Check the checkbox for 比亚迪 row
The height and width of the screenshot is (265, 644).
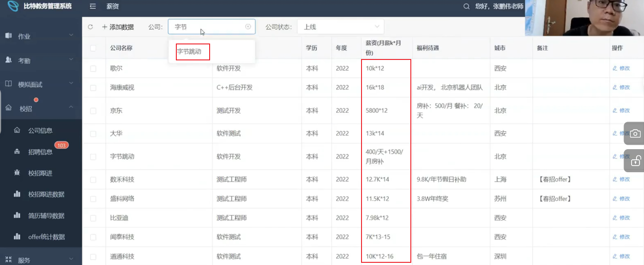pos(93,218)
